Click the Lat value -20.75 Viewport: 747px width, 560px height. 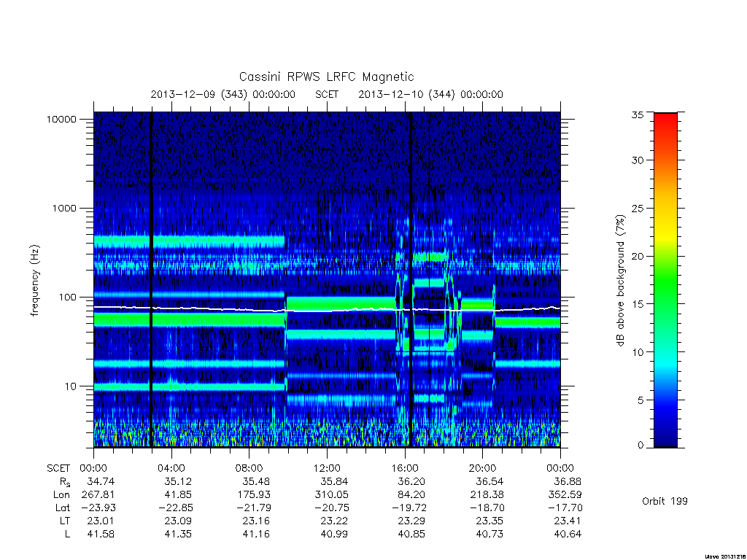coord(329,507)
